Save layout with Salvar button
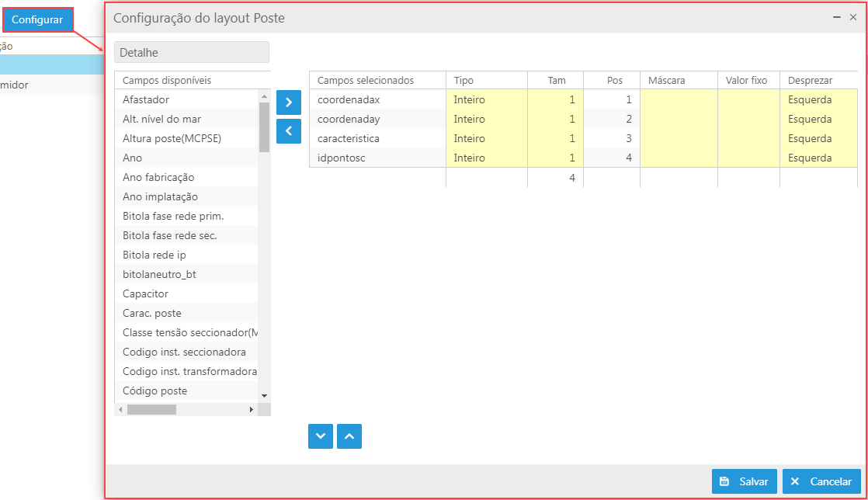The height and width of the screenshot is (500, 868). pos(744,481)
